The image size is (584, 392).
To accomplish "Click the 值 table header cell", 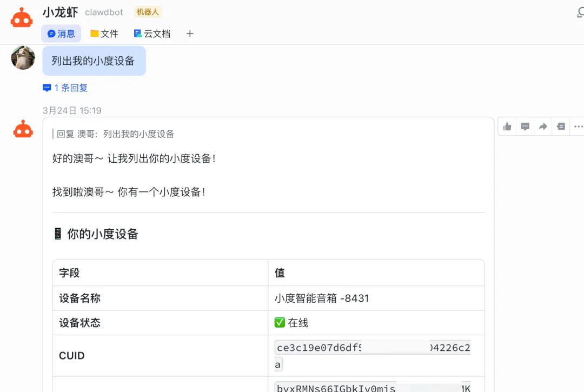I will (376, 273).
